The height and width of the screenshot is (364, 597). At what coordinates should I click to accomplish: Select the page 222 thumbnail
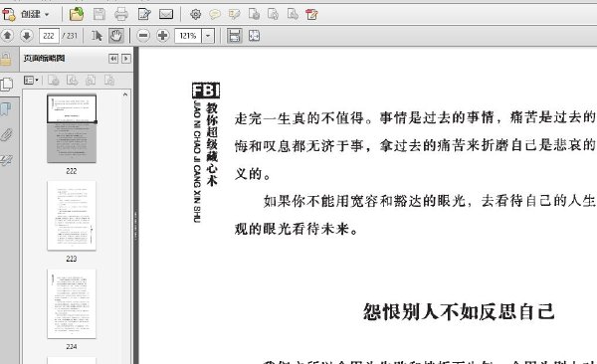72,128
